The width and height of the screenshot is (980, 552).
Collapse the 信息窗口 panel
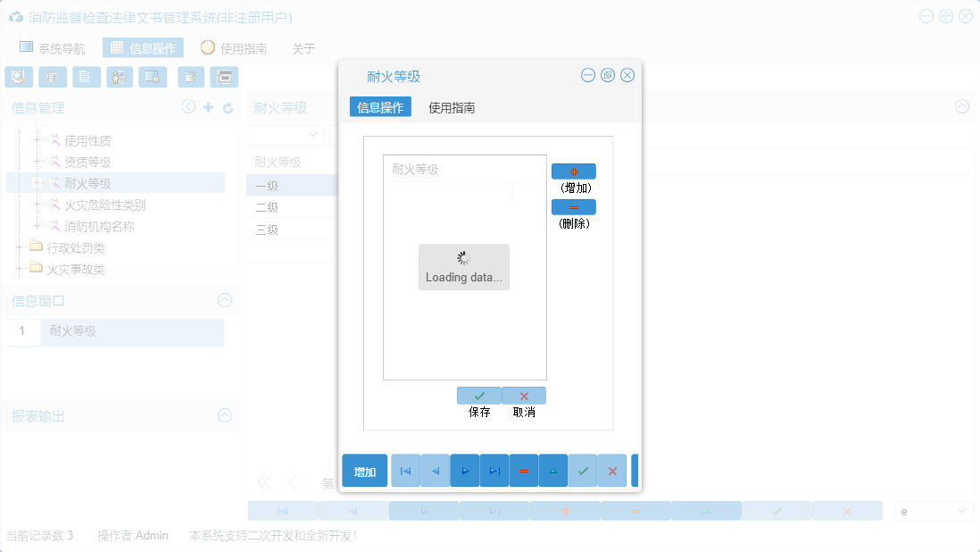click(222, 301)
